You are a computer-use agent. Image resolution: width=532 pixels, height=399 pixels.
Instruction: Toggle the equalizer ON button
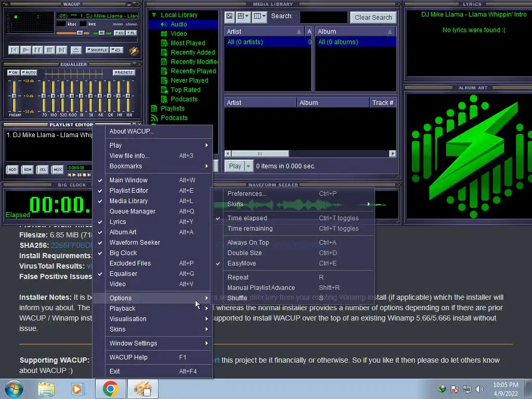[x=13, y=73]
